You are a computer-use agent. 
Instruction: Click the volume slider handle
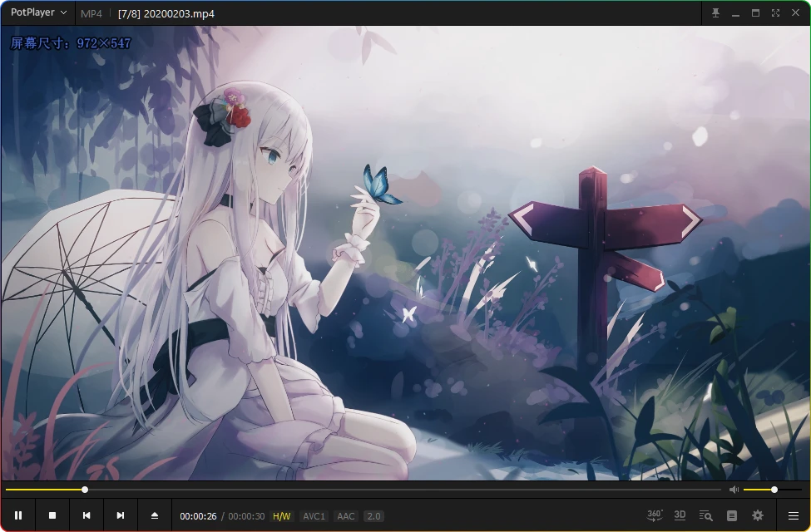(x=774, y=490)
